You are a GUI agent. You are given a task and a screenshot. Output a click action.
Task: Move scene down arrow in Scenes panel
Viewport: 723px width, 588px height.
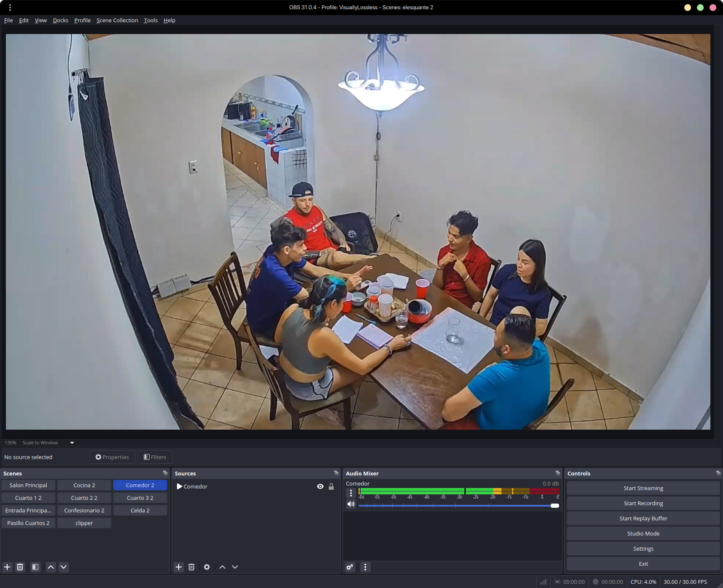(63, 567)
